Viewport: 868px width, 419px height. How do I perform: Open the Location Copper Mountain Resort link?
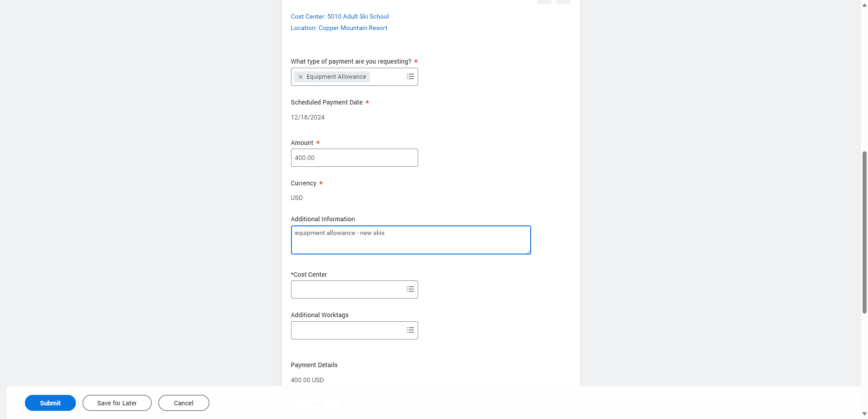coord(339,28)
